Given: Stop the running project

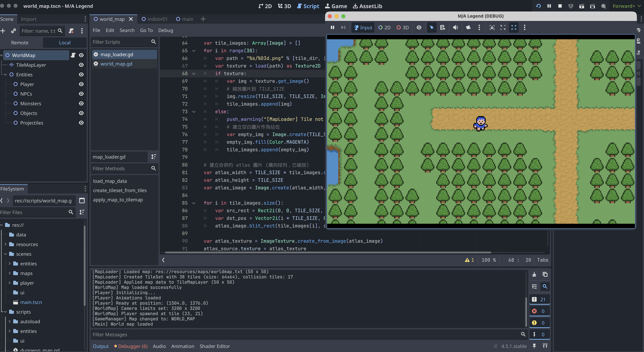Looking at the screenshot, I should tap(560, 6).
